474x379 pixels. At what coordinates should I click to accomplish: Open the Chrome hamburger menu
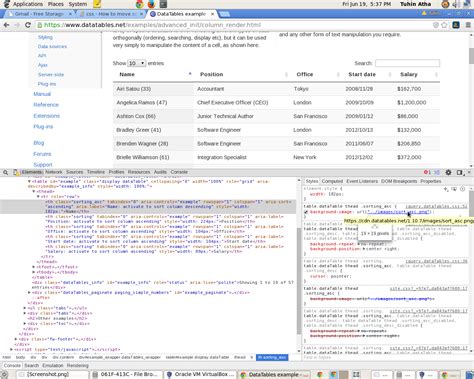point(468,25)
